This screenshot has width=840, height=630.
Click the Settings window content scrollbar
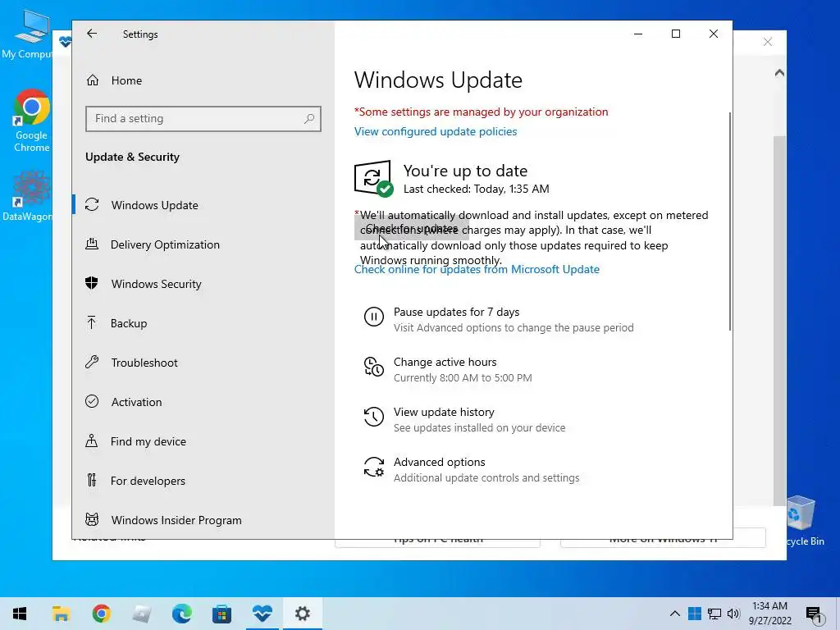(729, 221)
